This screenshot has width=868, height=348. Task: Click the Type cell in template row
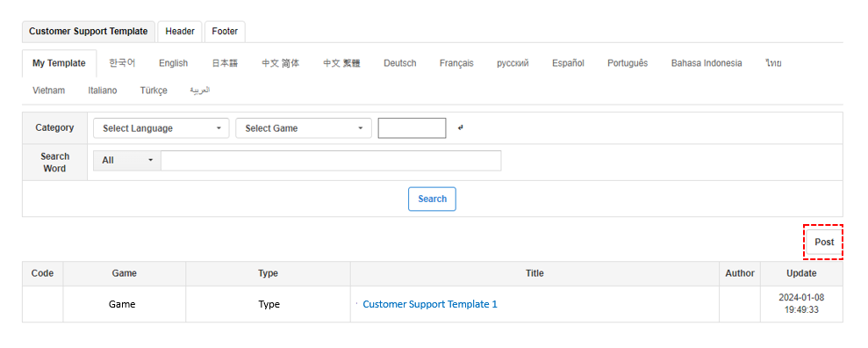[x=268, y=304]
